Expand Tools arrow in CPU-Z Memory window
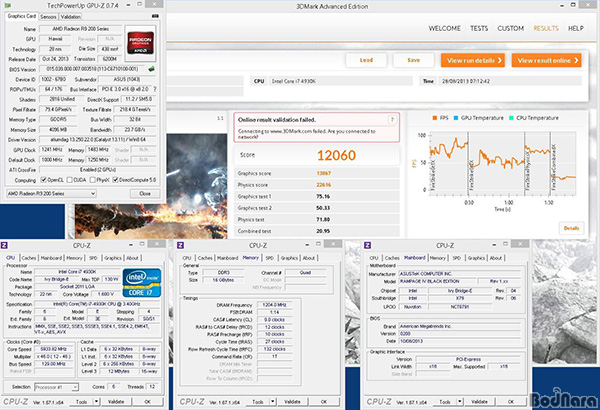Image resolution: width=600 pixels, height=410 pixels. [272, 402]
